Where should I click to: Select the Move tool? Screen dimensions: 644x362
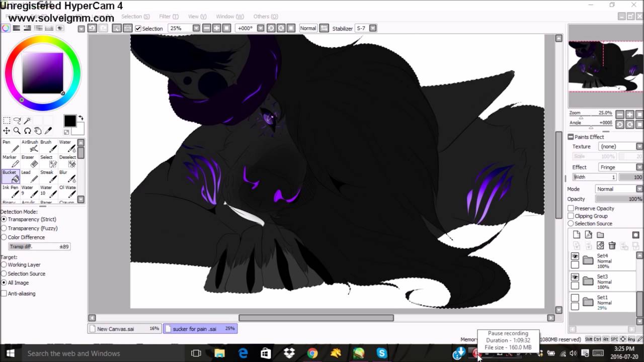7,131
